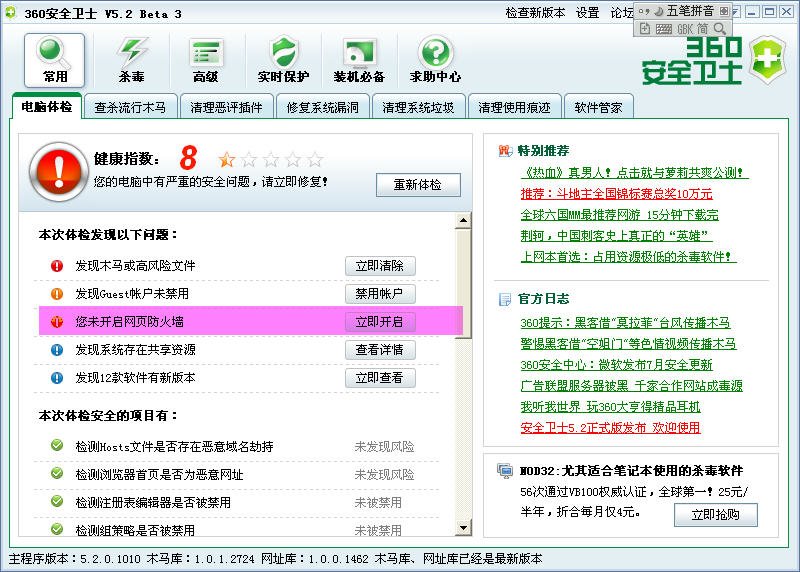Open link 全球六国MM最推荐网游

pos(619,215)
